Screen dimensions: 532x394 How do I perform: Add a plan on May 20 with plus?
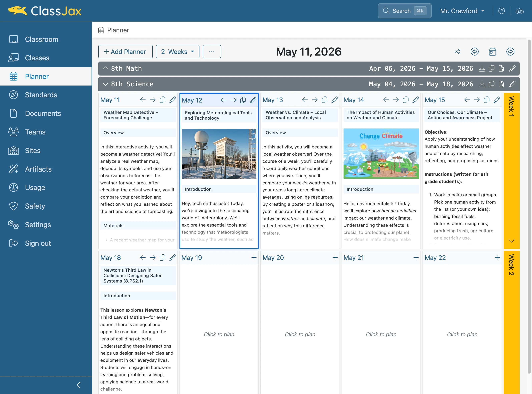point(335,258)
